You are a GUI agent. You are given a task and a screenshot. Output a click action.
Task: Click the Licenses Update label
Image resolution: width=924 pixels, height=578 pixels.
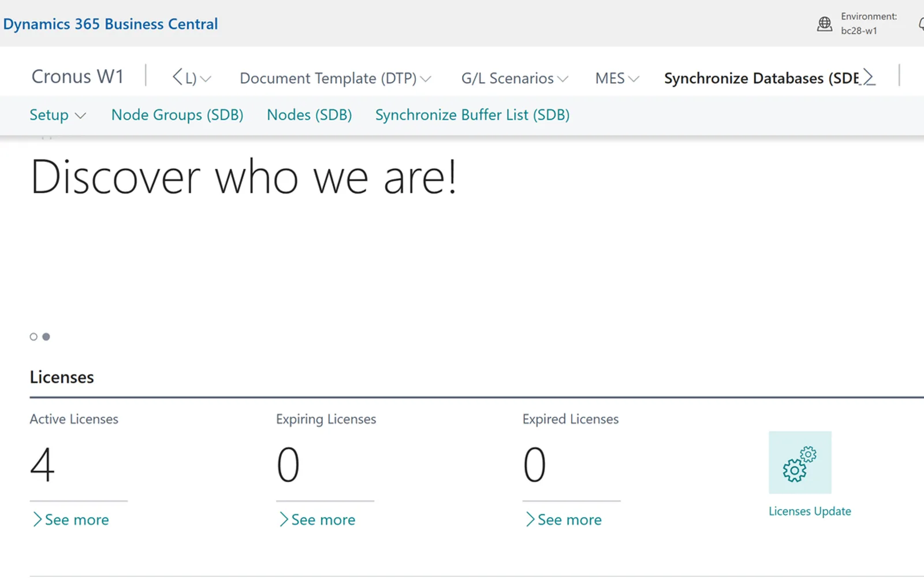pyautogui.click(x=810, y=511)
